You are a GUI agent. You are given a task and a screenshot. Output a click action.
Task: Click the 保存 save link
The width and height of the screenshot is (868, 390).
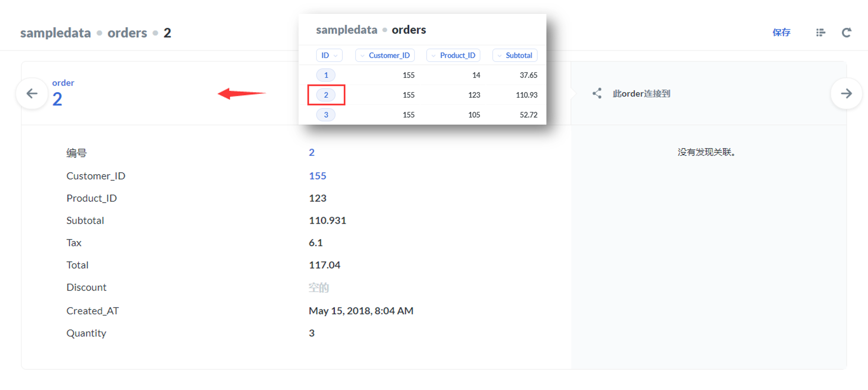(x=781, y=33)
